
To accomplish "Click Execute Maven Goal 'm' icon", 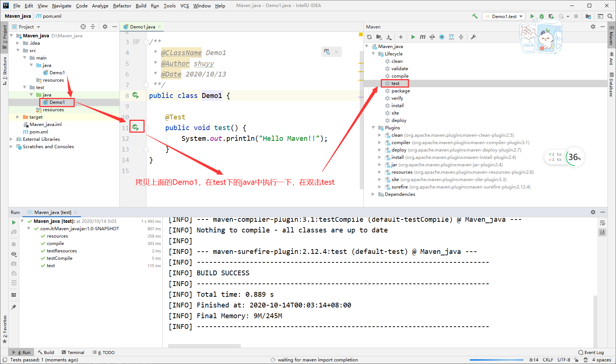I will click(423, 37).
